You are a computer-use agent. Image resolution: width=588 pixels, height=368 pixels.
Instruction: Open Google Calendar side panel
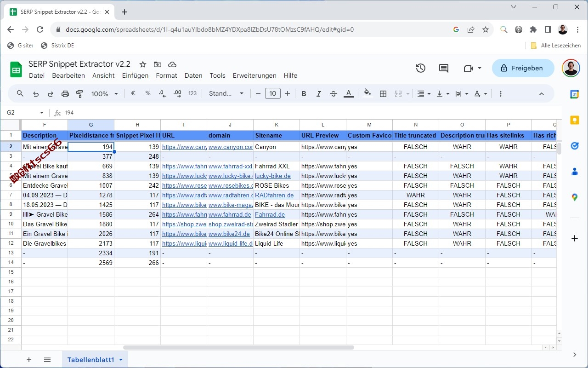tap(574, 94)
